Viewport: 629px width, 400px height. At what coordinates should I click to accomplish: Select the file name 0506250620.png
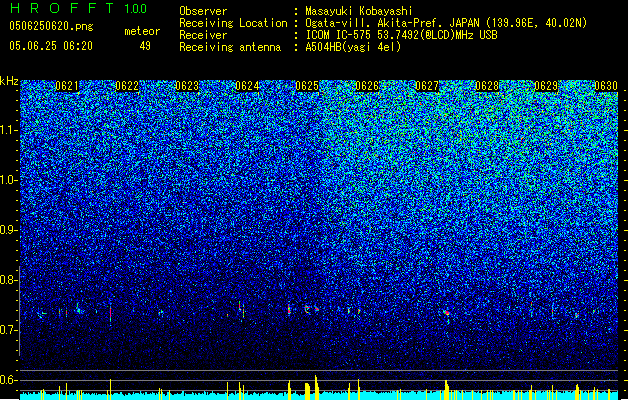click(x=51, y=26)
